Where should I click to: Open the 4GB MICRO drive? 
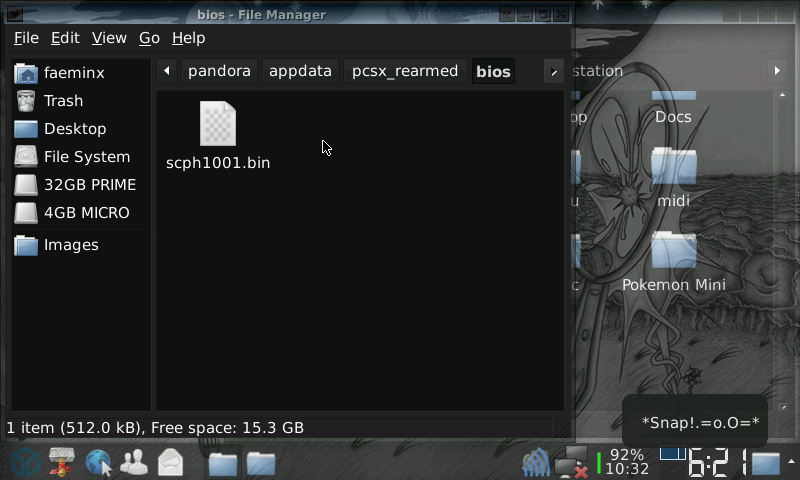[86, 213]
